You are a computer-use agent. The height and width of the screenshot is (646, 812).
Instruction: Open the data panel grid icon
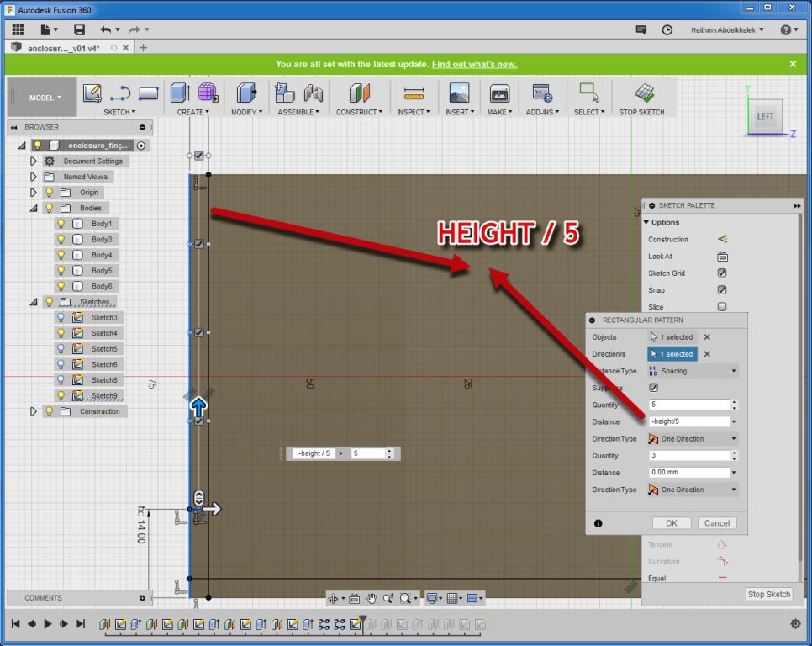18,29
